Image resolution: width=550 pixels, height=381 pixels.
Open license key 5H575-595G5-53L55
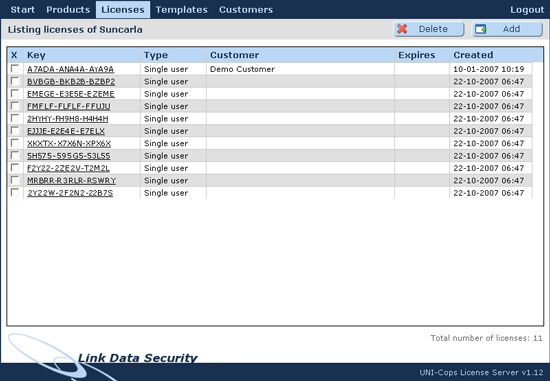tap(69, 156)
